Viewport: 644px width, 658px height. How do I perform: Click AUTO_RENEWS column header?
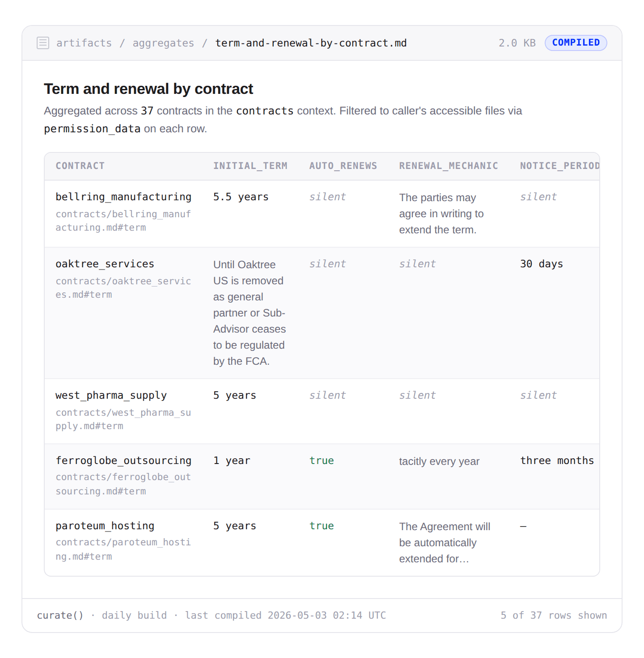coord(343,166)
